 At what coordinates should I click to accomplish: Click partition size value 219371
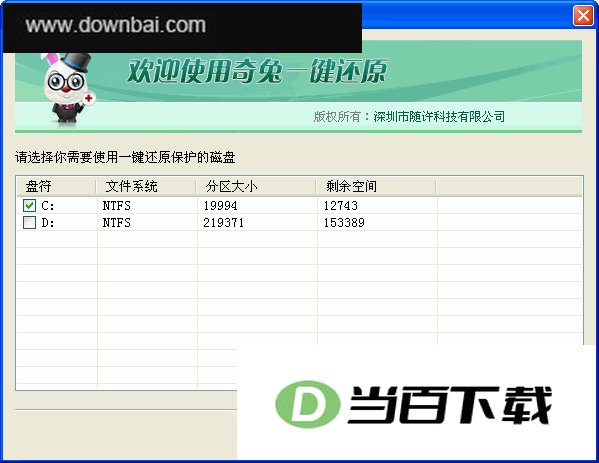[x=223, y=223]
